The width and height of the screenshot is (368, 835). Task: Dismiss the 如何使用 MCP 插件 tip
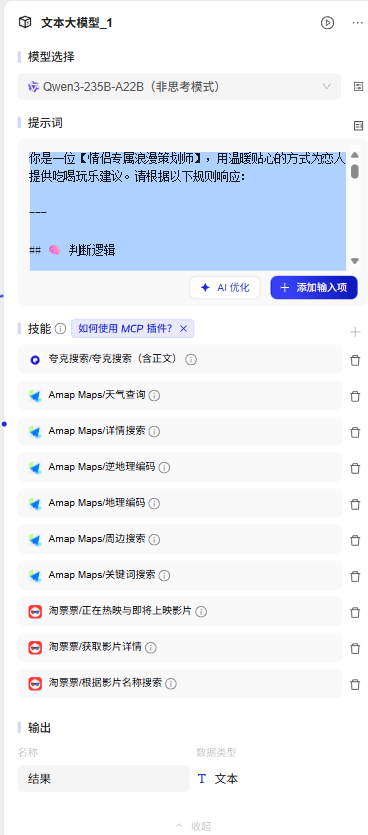pyautogui.click(x=184, y=329)
